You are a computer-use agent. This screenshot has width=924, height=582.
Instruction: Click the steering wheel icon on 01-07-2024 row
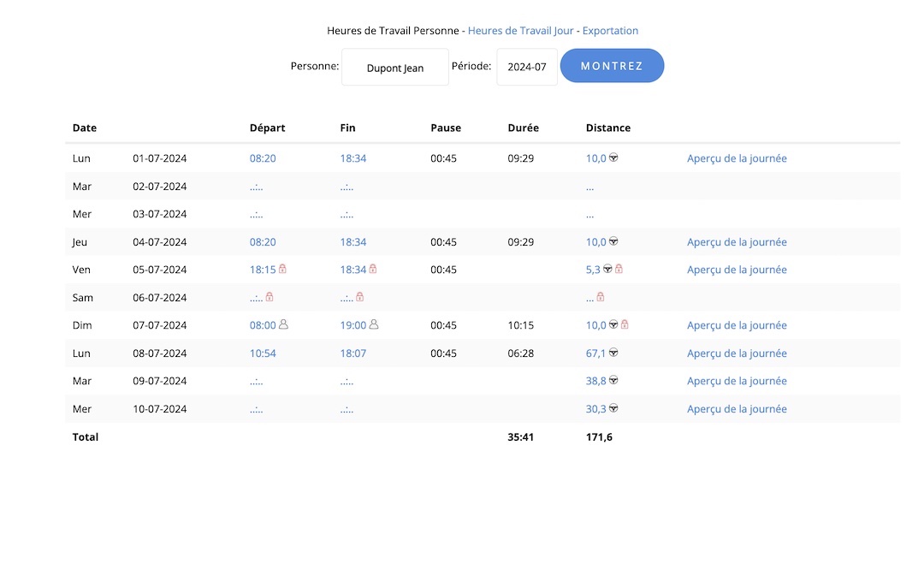coord(613,158)
